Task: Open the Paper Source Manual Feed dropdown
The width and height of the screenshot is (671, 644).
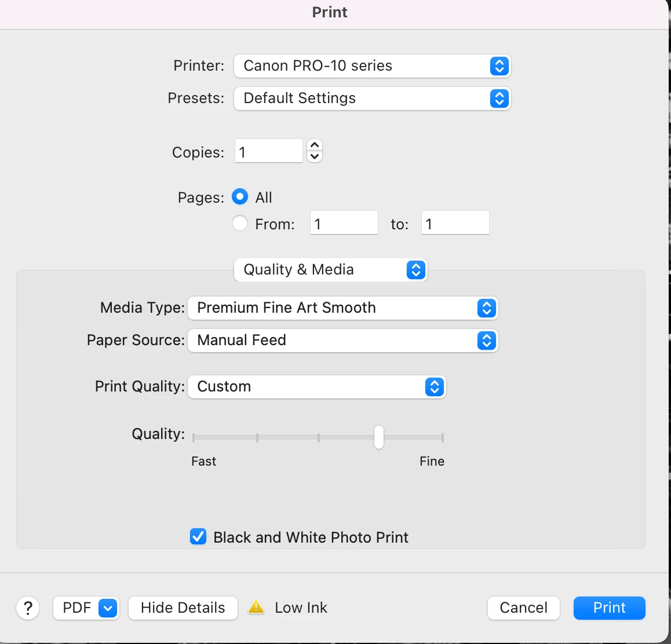Action: tap(343, 341)
